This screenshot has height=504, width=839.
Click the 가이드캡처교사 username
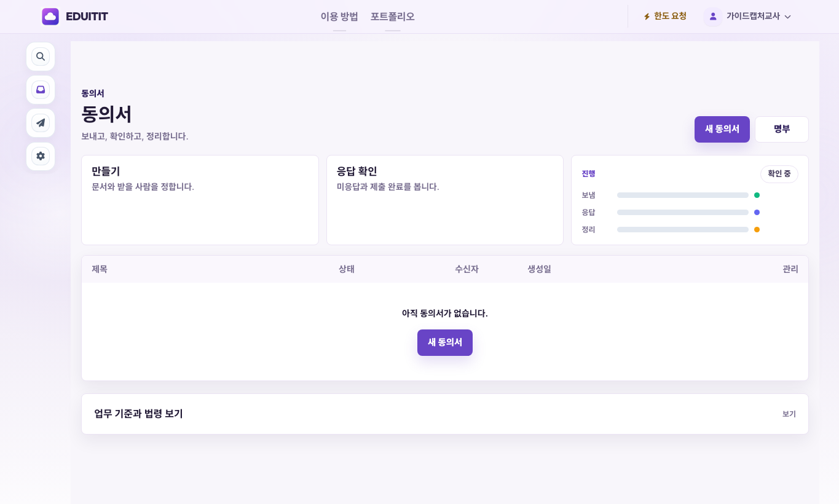point(753,17)
